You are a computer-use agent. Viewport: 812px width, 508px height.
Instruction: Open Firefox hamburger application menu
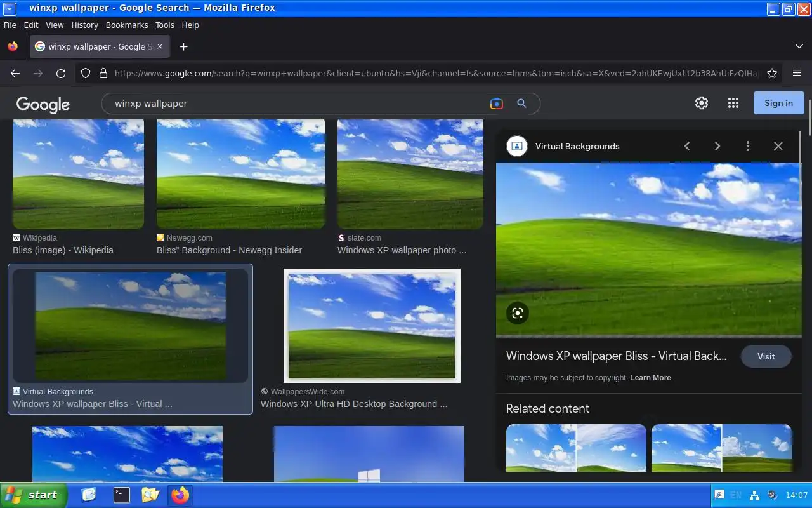pos(797,73)
